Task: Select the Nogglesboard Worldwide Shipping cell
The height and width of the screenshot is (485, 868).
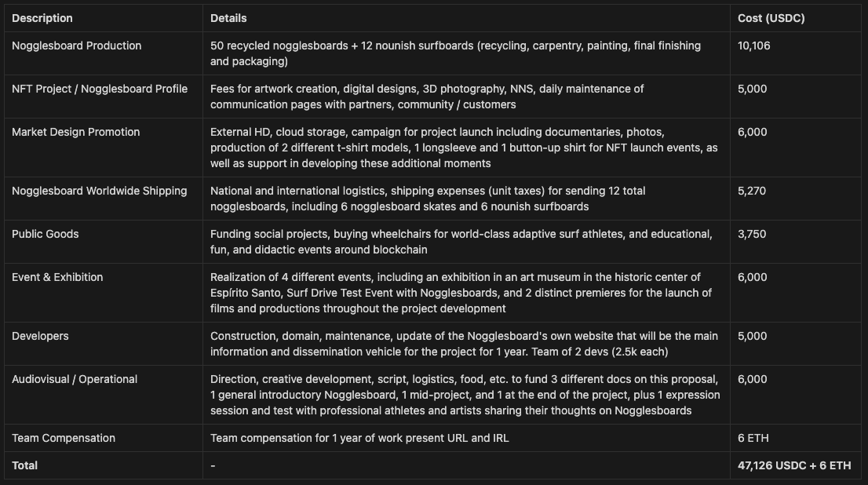Action: [x=100, y=191]
